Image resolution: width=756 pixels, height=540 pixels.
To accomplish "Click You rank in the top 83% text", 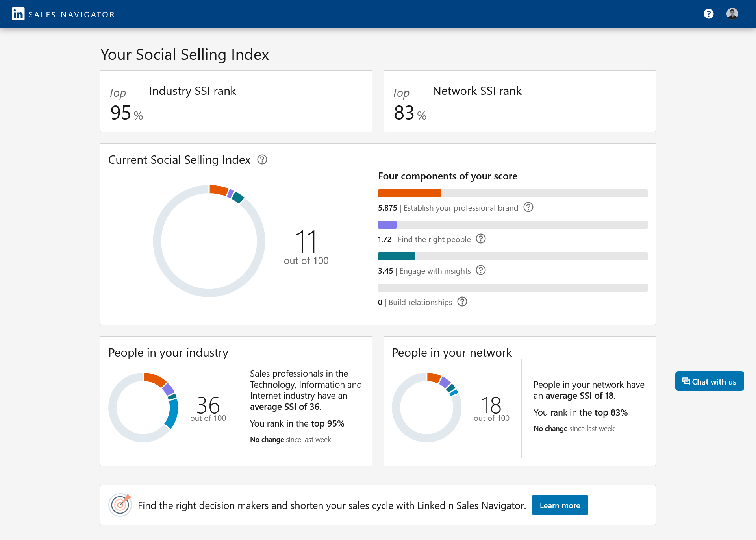I will [580, 412].
